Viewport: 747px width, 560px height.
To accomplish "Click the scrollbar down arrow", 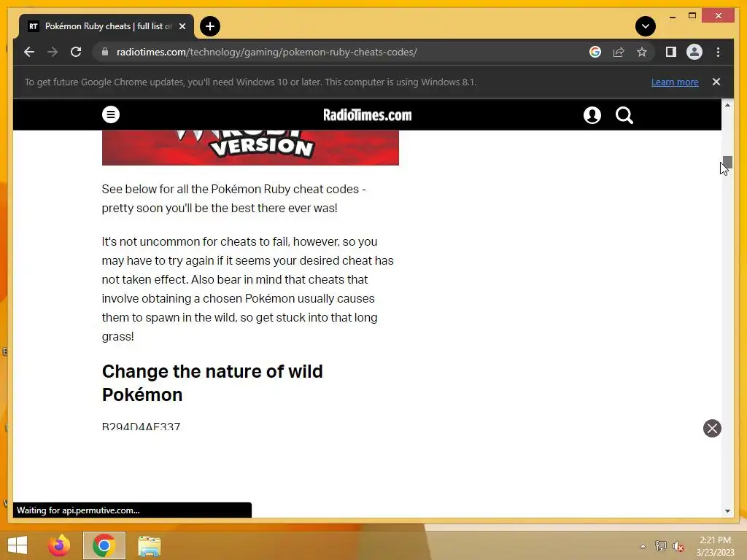I will (x=727, y=511).
